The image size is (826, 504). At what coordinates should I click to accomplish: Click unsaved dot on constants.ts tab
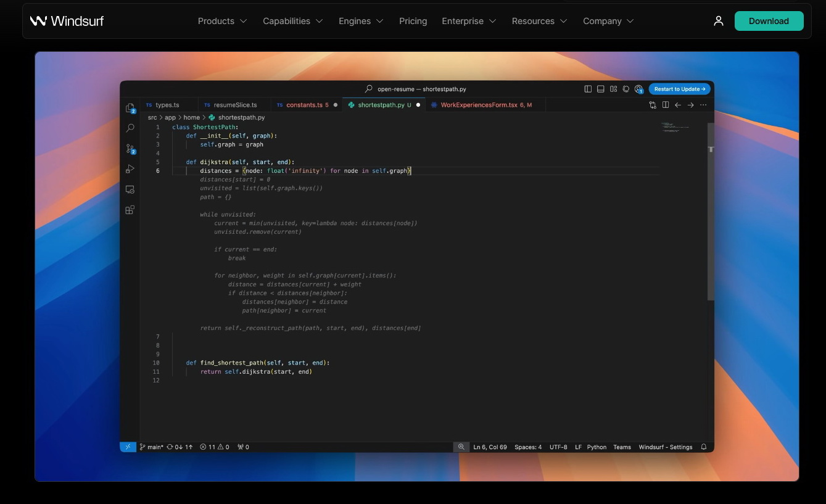pyautogui.click(x=336, y=105)
